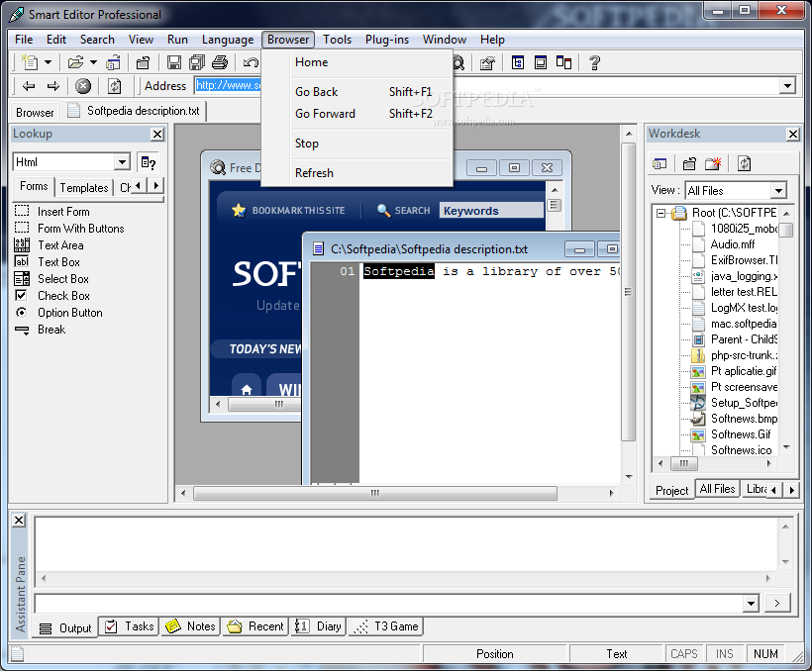Click the question mark Help toolbar icon
This screenshot has width=812, height=671.
click(x=594, y=62)
